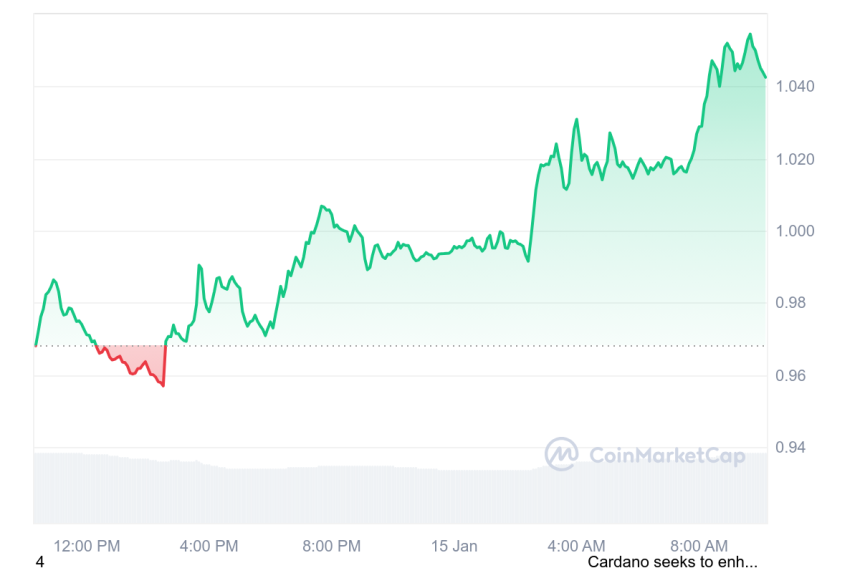
Task: Click the 1.040 price axis label
Action: (x=794, y=87)
